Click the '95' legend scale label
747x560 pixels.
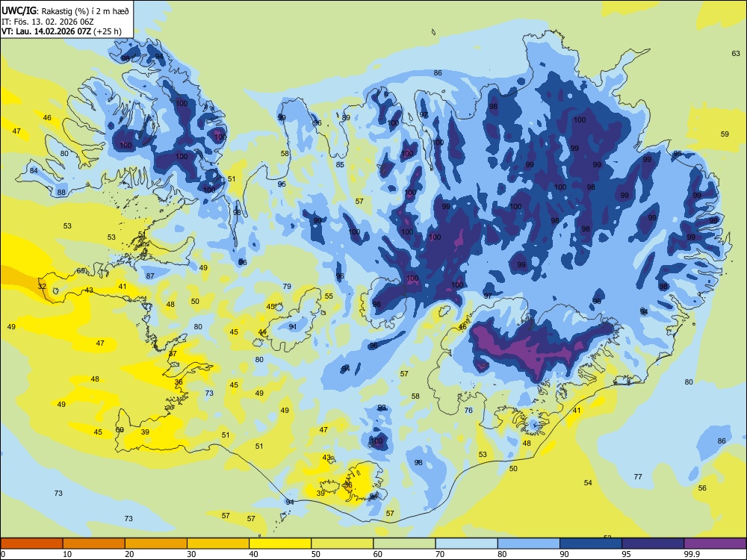627,554
